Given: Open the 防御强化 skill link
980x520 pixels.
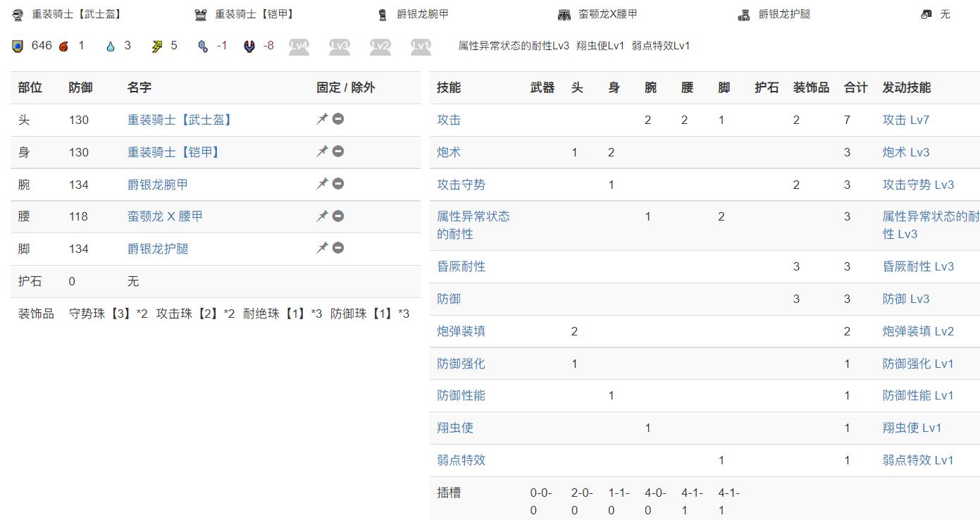Looking at the screenshot, I should coord(461,364).
